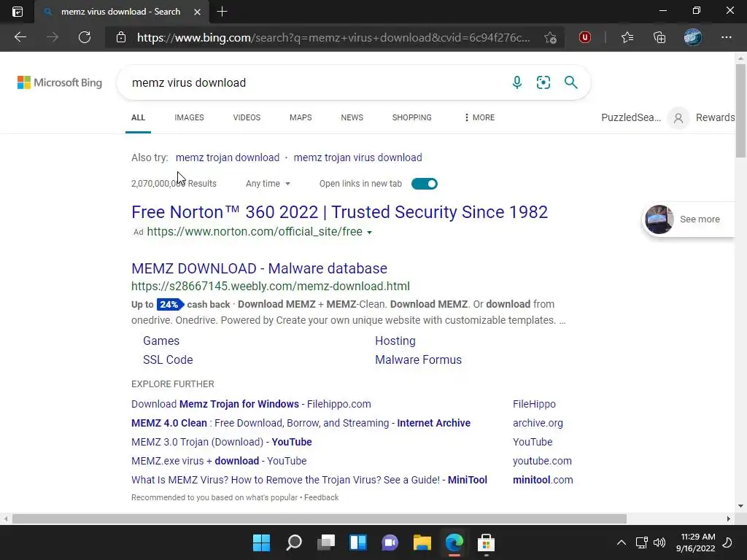Switch to the SHOPPING tab
This screenshot has width=747, height=560.
pos(412,117)
